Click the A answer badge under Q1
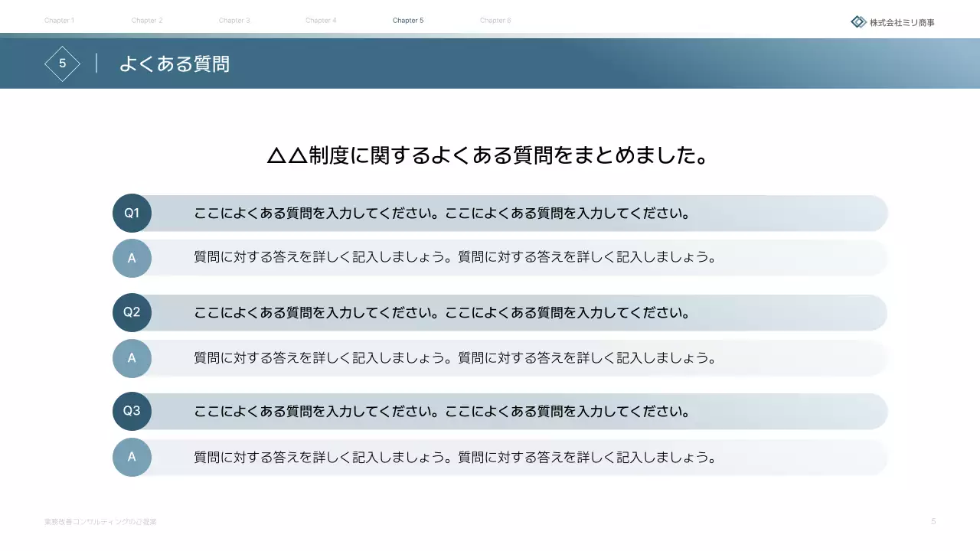This screenshot has height=551, width=980. 132,258
